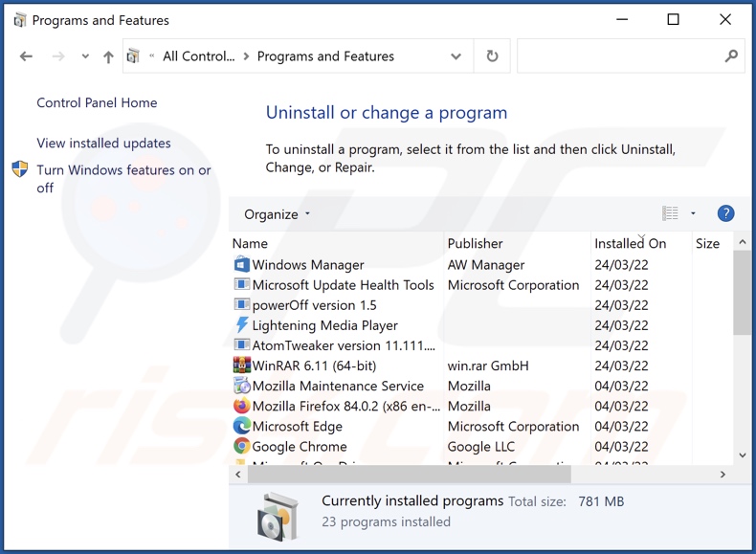Viewport: 756px width, 554px height.
Task: Click the vertical scrollbar up arrow
Action: (742, 242)
